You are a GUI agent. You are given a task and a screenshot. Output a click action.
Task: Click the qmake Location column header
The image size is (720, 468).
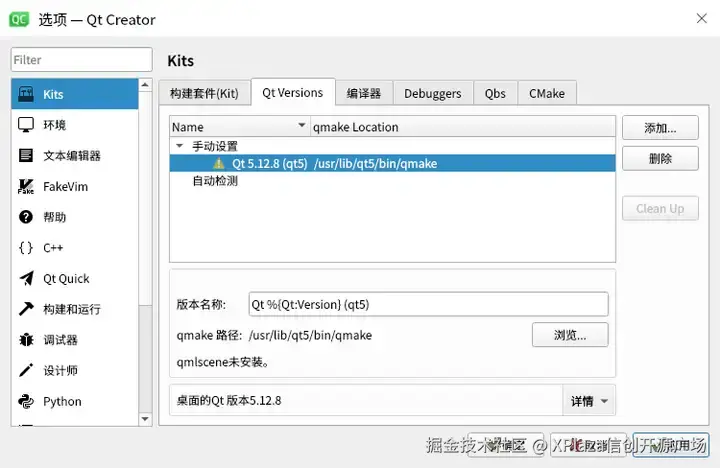click(x=463, y=127)
